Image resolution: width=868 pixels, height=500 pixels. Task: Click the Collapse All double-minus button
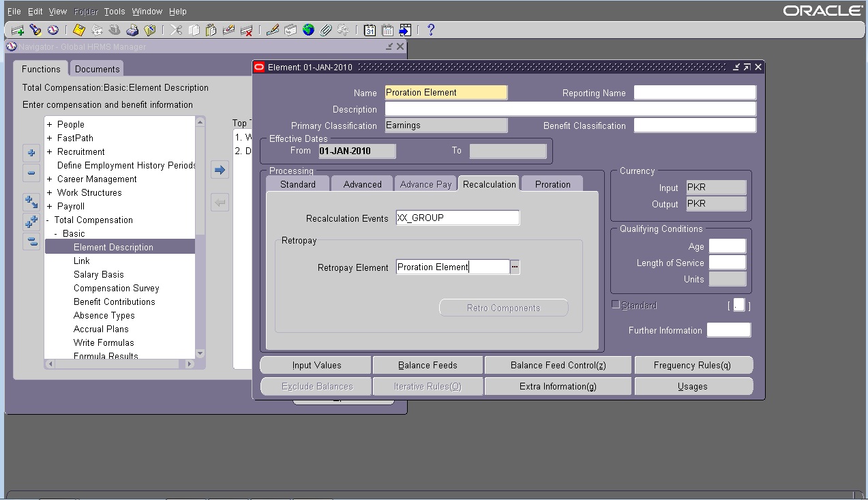pos(31,241)
